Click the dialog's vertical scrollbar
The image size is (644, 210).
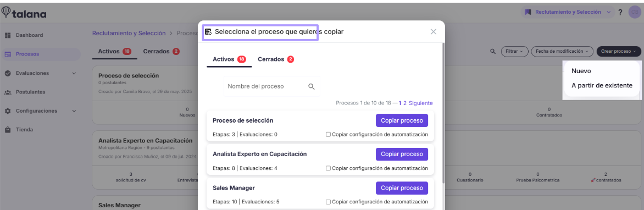click(x=443, y=113)
